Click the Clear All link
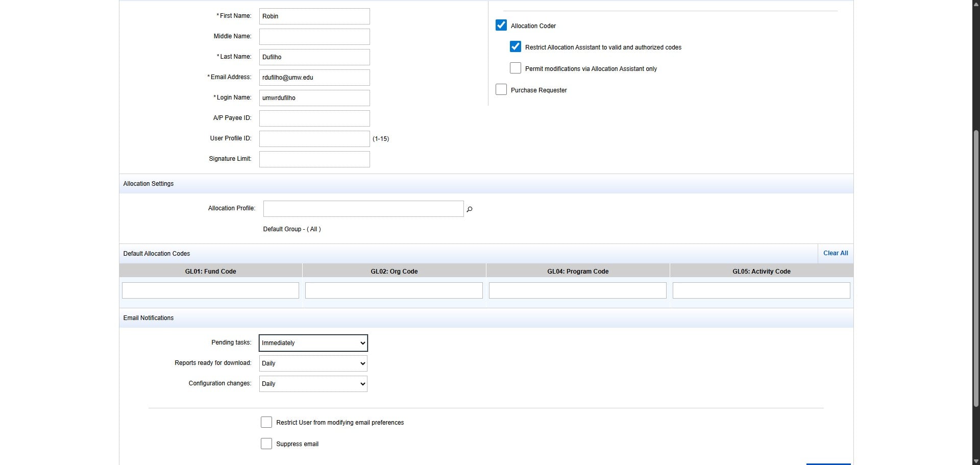The width and height of the screenshot is (980, 465). click(835, 253)
